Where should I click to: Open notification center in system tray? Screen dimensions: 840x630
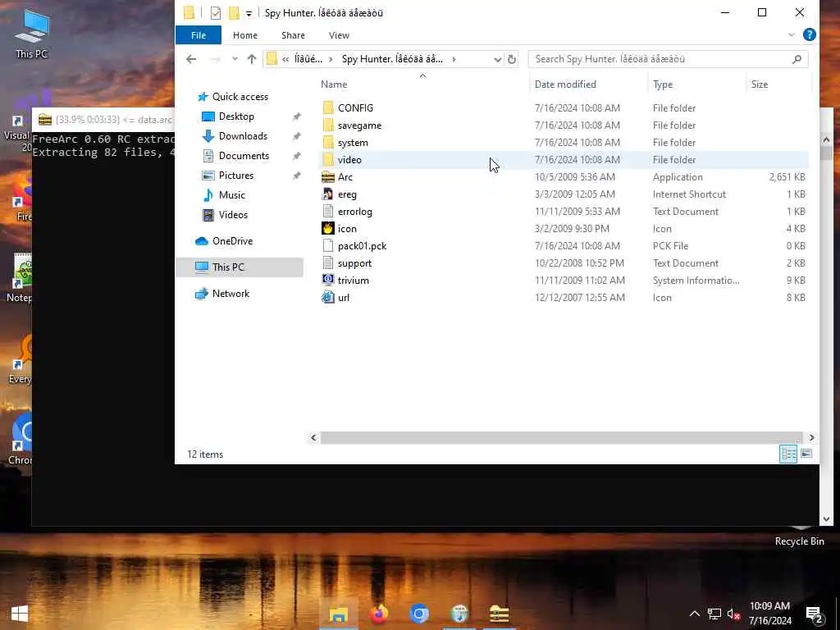click(x=815, y=614)
